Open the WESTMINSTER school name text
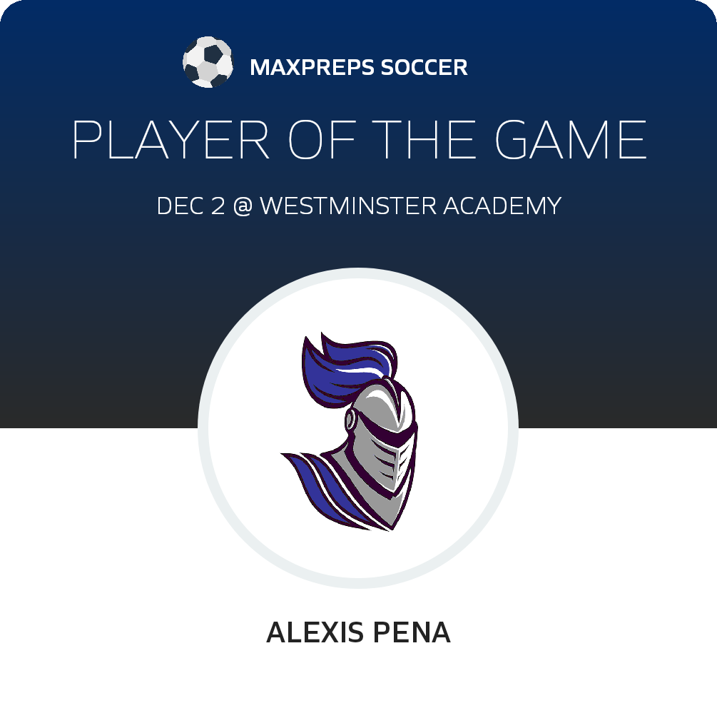Image resolution: width=717 pixels, height=728 pixels. [x=348, y=206]
